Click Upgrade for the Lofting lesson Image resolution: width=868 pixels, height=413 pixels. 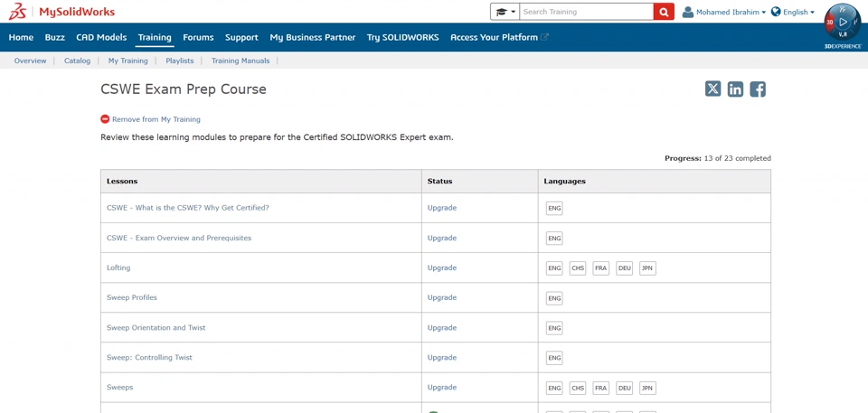pyautogui.click(x=442, y=268)
